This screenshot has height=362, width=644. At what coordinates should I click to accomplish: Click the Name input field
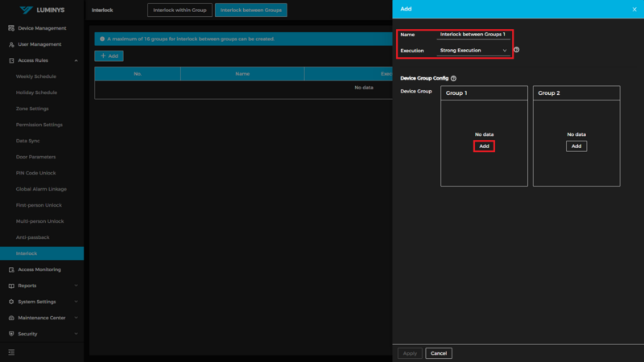pos(474,35)
